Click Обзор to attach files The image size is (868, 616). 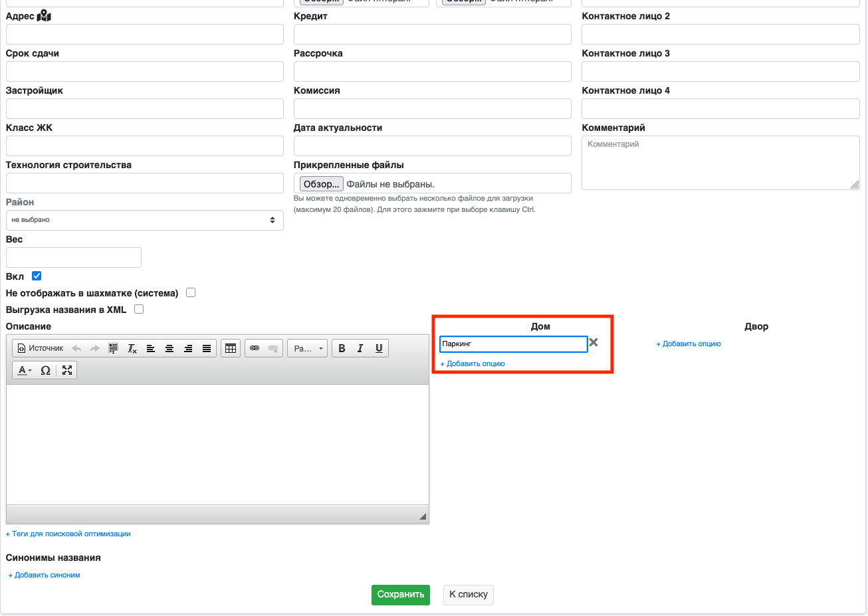[x=322, y=184]
